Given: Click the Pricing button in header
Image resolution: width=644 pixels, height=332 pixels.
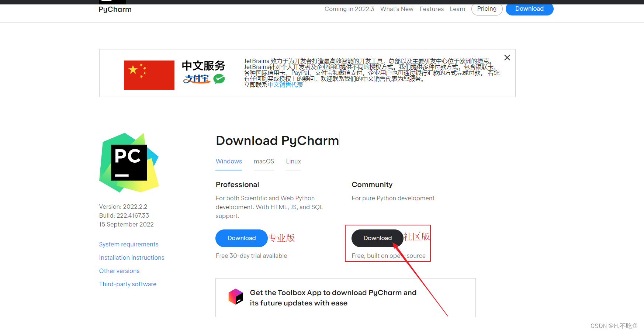Looking at the screenshot, I should (487, 9).
